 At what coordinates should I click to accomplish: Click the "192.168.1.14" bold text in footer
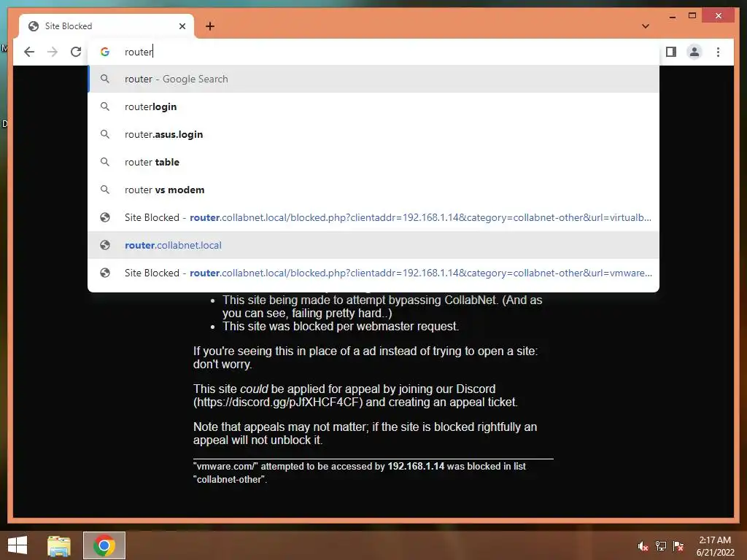click(415, 466)
